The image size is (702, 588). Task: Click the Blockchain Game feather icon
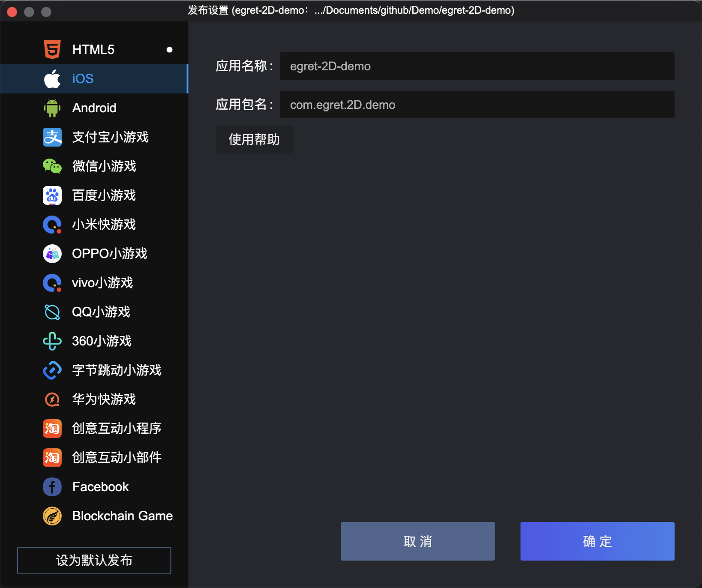(52, 516)
